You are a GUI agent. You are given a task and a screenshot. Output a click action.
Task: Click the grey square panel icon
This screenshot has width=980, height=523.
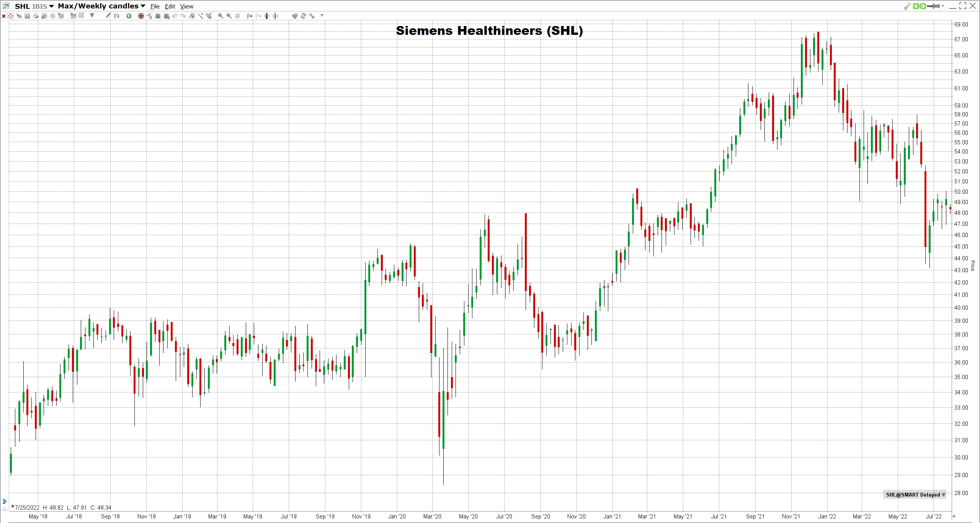pos(81,16)
